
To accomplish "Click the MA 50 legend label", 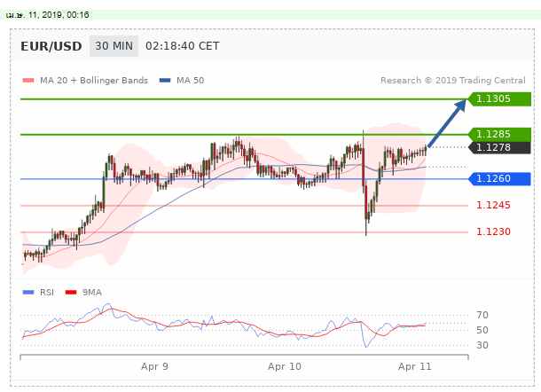I will click(x=190, y=81).
